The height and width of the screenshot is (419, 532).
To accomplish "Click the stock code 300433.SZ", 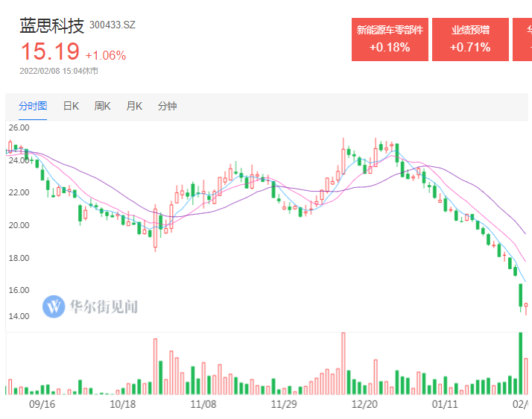I will coord(113,25).
